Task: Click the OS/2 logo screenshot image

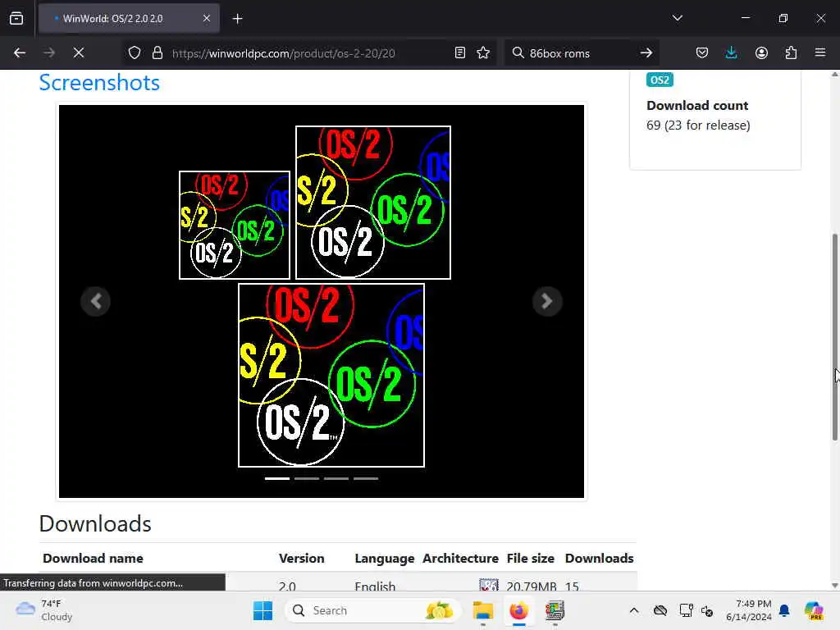Action: (x=322, y=301)
